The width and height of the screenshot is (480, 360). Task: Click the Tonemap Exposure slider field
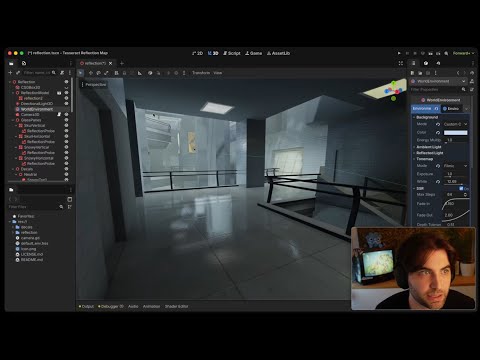[x=455, y=174]
